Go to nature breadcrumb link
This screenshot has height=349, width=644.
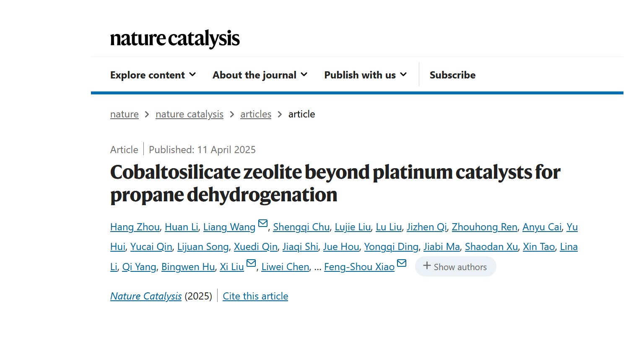125,114
